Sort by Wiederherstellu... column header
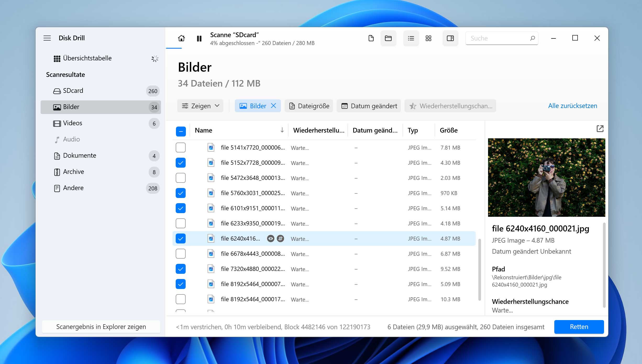 pos(319,130)
